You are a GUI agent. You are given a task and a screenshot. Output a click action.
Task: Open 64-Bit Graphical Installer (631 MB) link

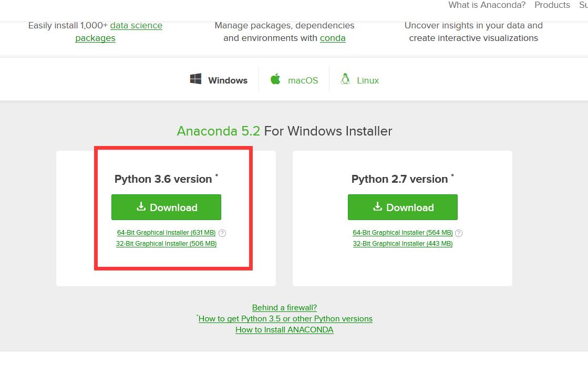pos(166,233)
